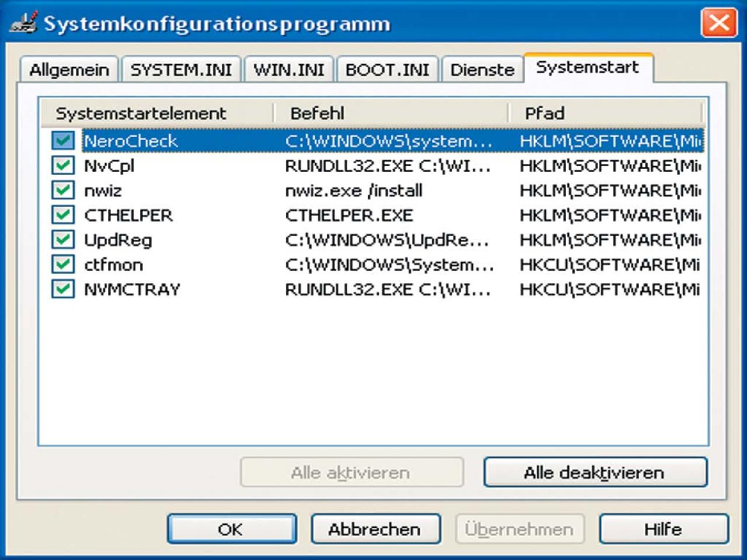
Task: Open the WIN.INI tab
Action: click(288, 69)
